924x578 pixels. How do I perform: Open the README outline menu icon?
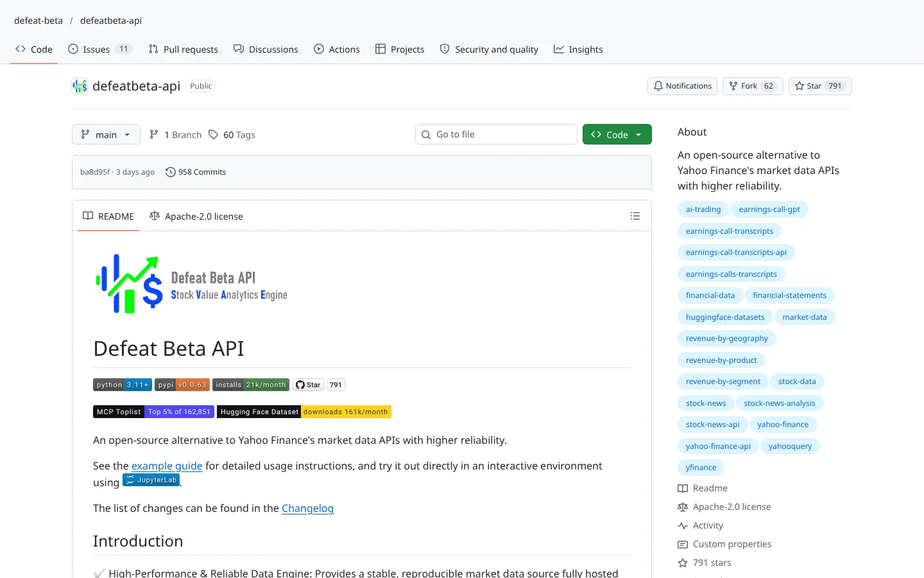click(x=635, y=216)
